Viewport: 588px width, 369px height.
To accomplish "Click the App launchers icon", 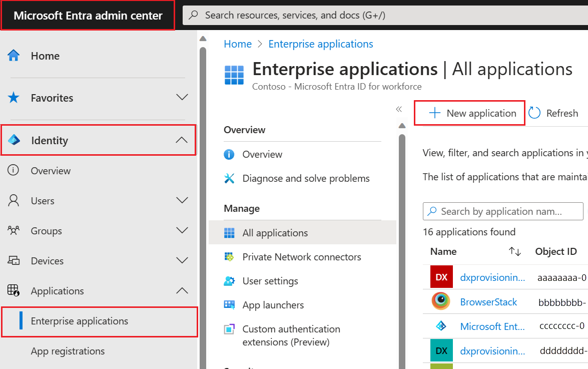I will (x=229, y=305).
